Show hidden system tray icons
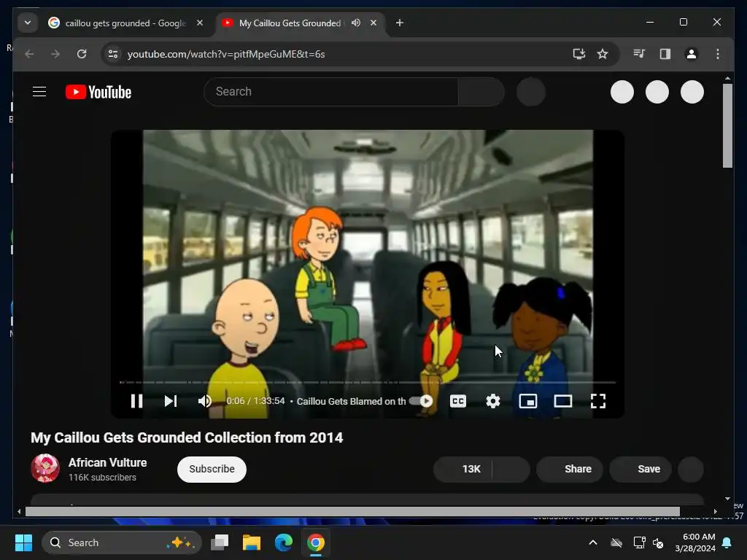 593,542
